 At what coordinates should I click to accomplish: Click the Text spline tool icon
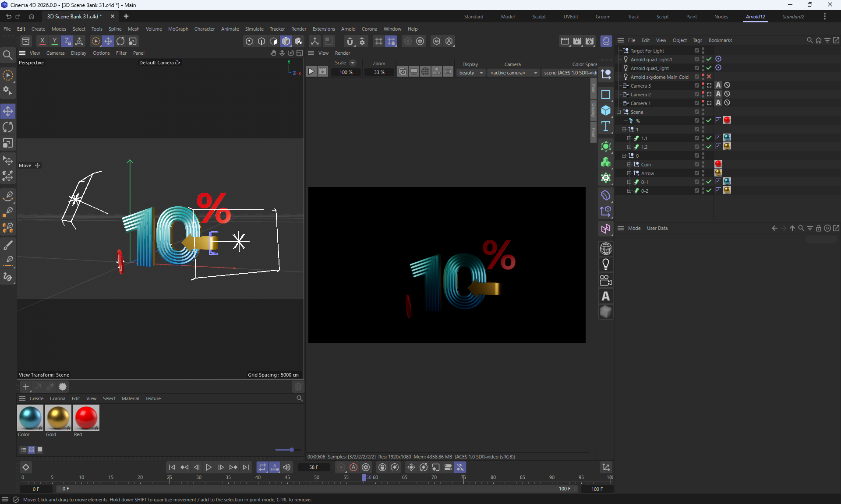tap(606, 127)
